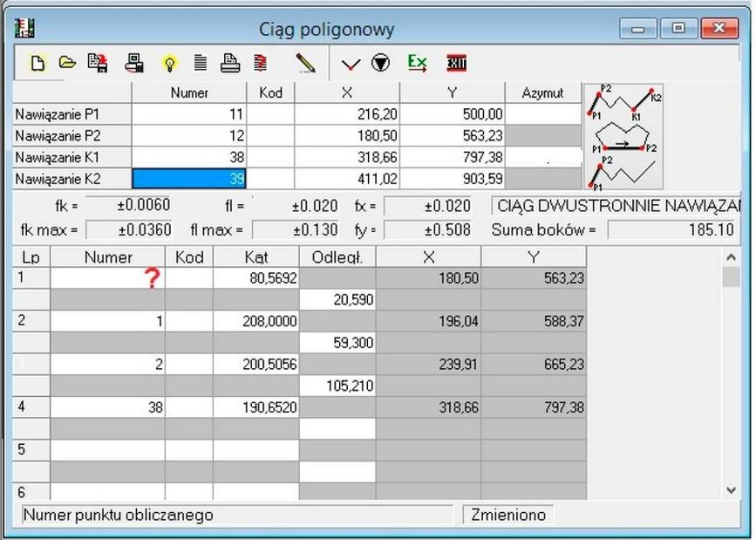This screenshot has width=756, height=540.
Task: Click the Numer cell for Nawiązanie P1
Action: (188, 114)
